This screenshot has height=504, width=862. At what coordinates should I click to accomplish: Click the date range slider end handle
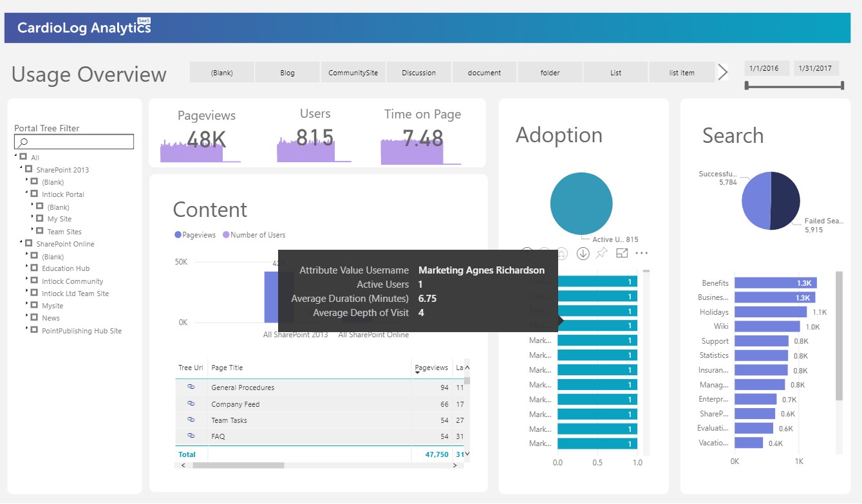tap(842, 86)
